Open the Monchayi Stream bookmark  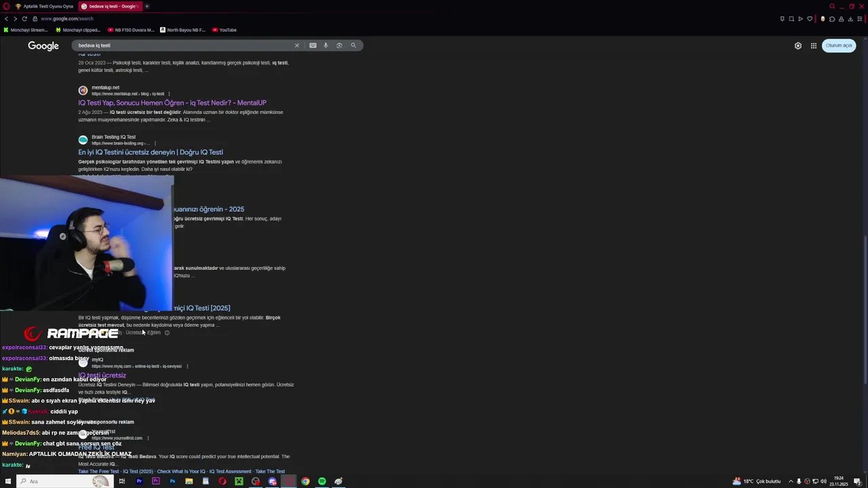point(26,30)
